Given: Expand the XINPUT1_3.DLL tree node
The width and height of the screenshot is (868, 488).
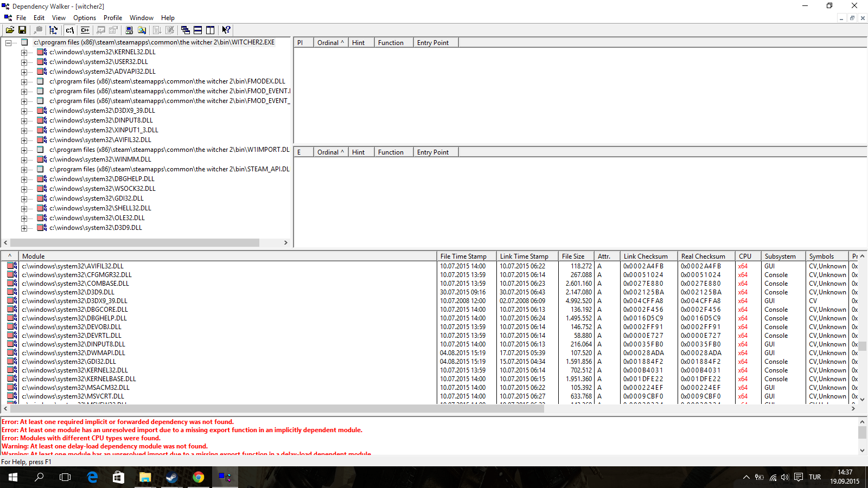Looking at the screenshot, I should point(24,131).
